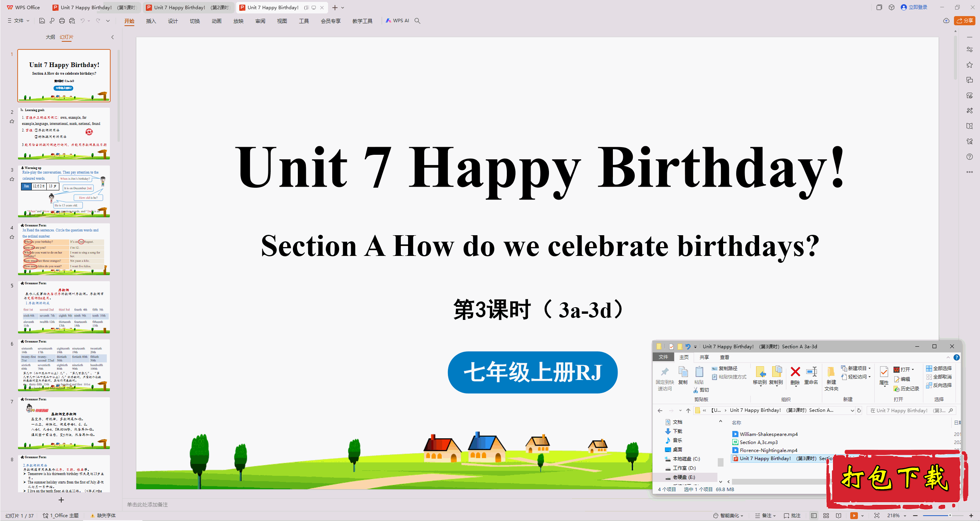The height and width of the screenshot is (521, 980).
Task: Click the zoom out minus button
Action: (916, 516)
